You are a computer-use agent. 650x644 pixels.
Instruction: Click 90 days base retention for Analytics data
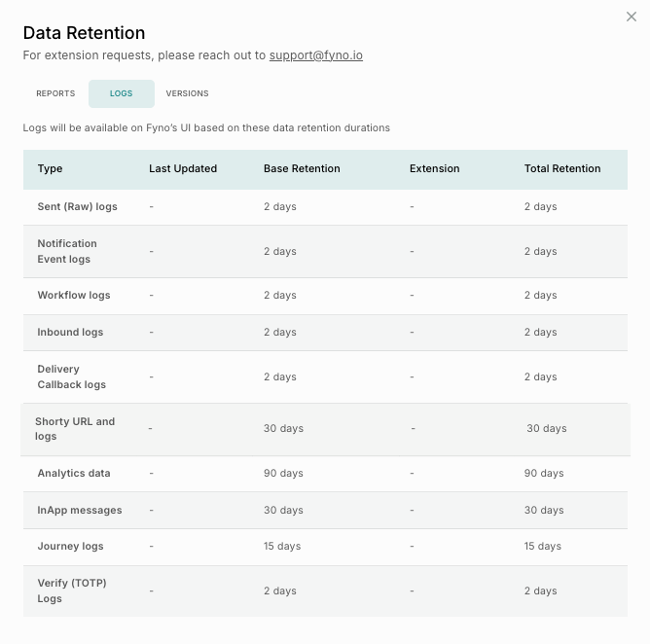click(283, 473)
